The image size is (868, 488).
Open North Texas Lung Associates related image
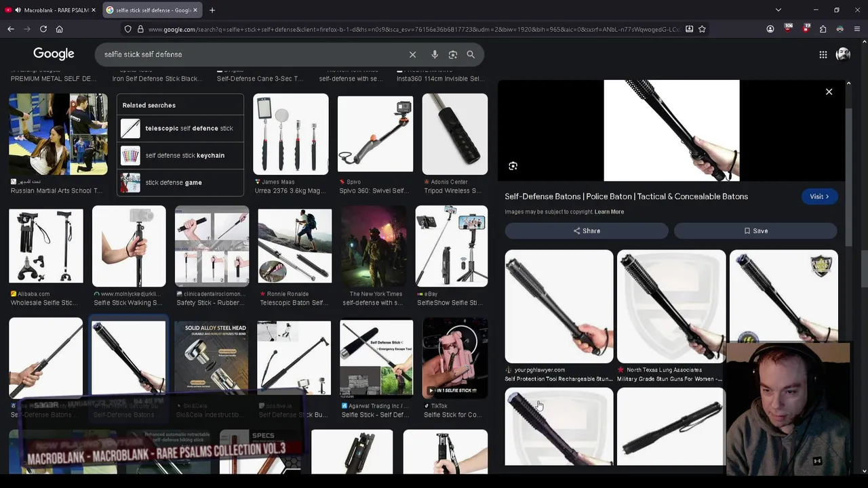click(671, 306)
